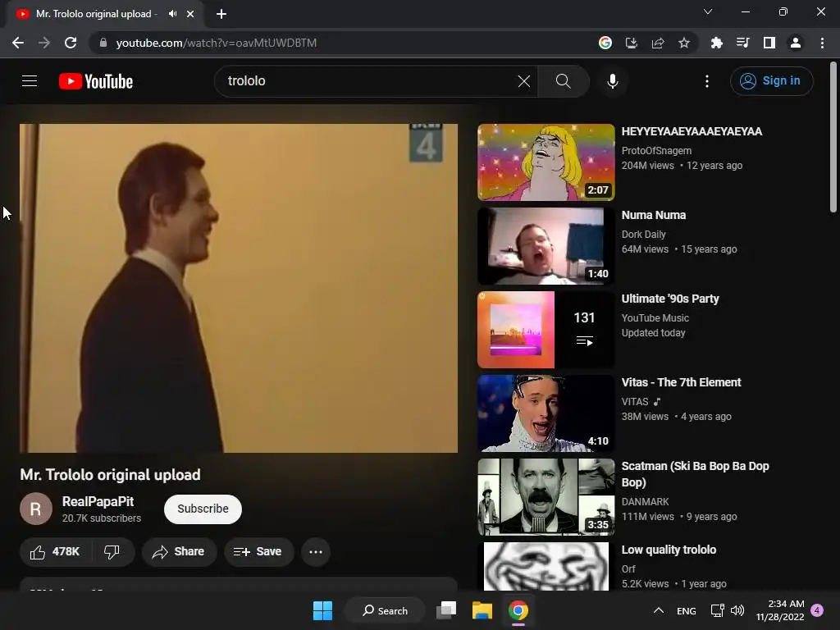Image resolution: width=840 pixels, height=630 pixels.
Task: Click ProtoOfSnagem channel name
Action: point(656,151)
